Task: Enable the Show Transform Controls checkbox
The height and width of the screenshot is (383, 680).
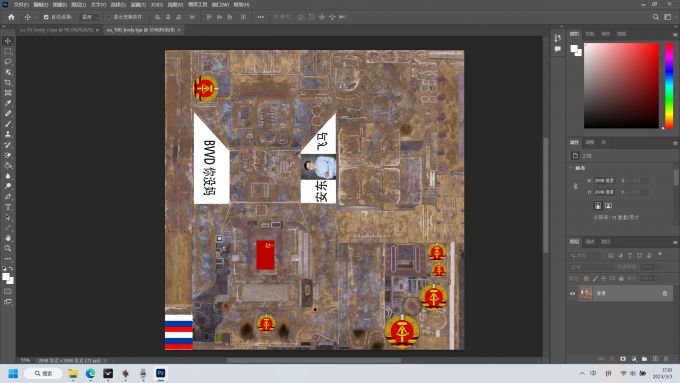Action: tap(108, 17)
